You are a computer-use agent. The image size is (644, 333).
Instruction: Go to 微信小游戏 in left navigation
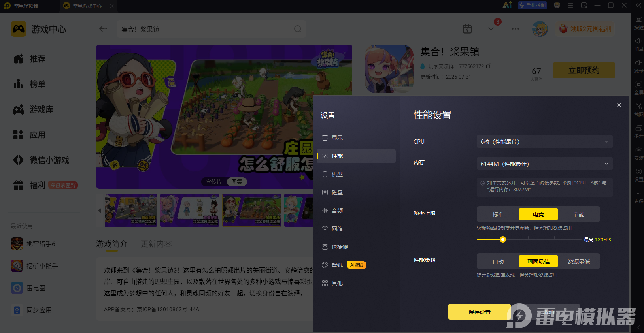pos(42,160)
